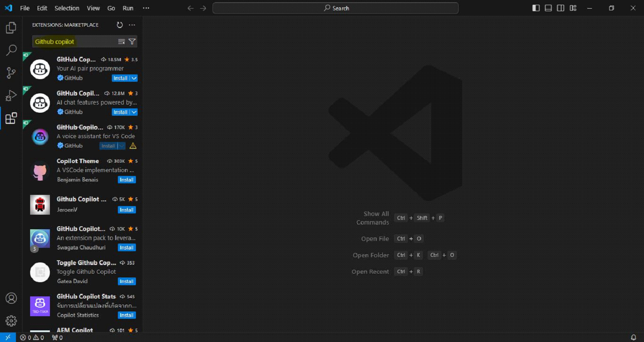
Task: Install the Copilot Theme extension
Action: (x=126, y=180)
